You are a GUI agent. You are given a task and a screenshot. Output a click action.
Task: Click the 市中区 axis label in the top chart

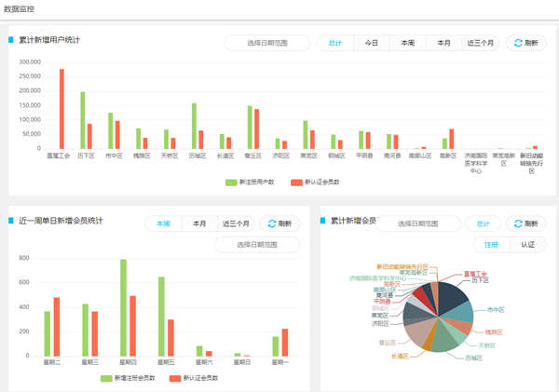(114, 155)
